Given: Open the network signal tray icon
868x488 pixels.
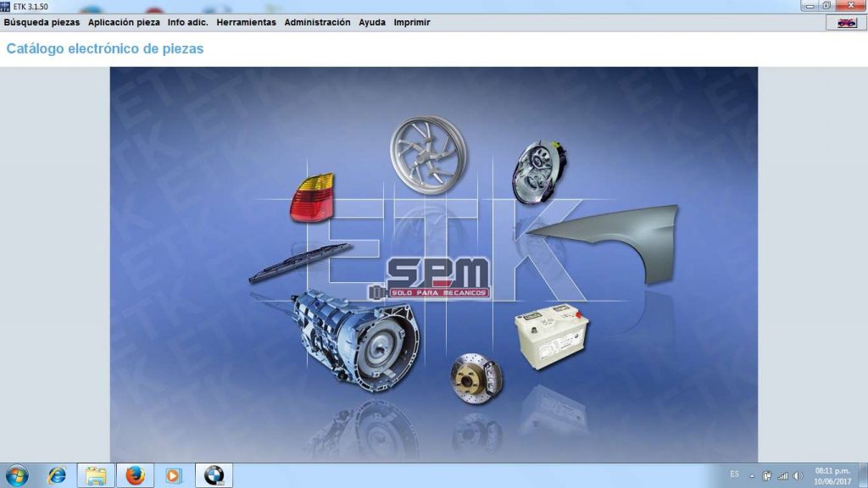Looking at the screenshot, I should 782,476.
